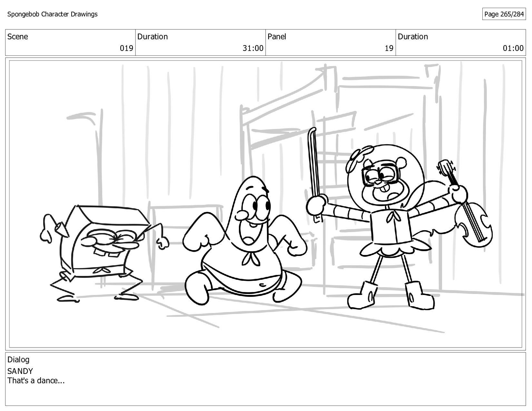532x411 pixels.
Task: Click the speaker name 'SANDY'
Action: click(x=20, y=371)
